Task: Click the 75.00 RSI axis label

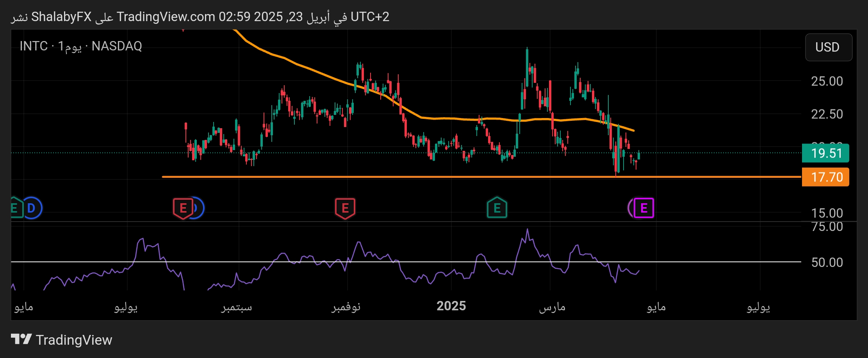Action: (827, 227)
